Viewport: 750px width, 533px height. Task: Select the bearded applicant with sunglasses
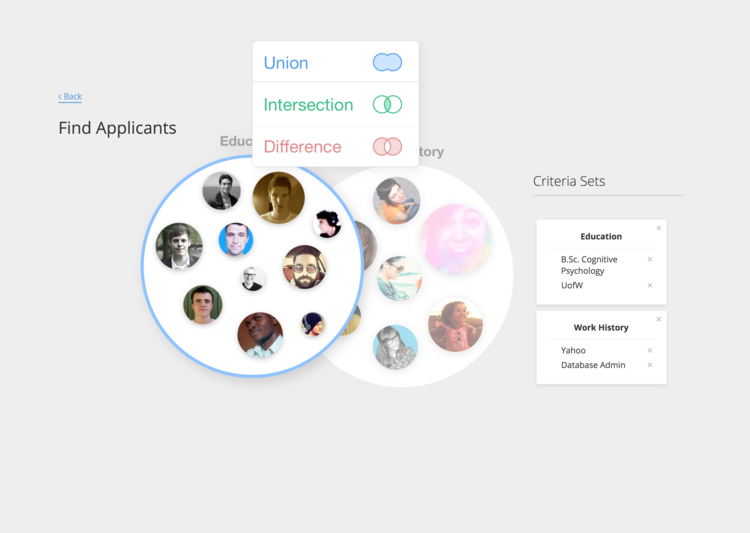(x=305, y=267)
